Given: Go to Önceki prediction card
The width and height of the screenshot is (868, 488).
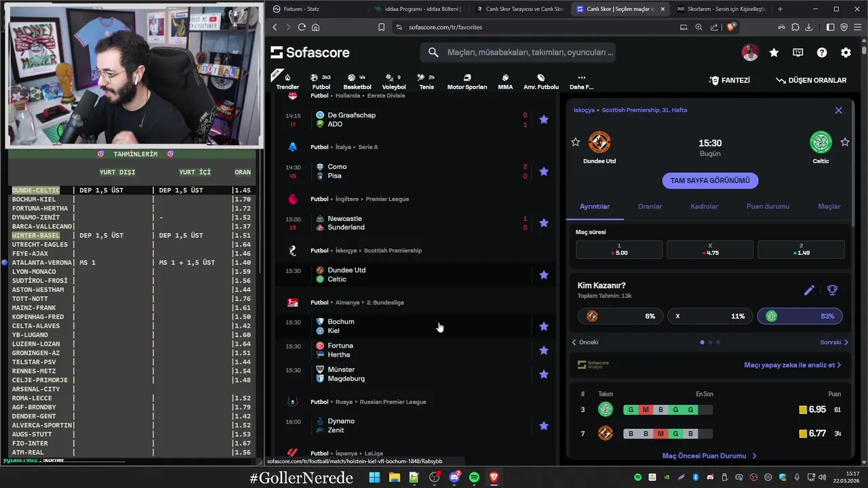Looking at the screenshot, I should point(585,342).
